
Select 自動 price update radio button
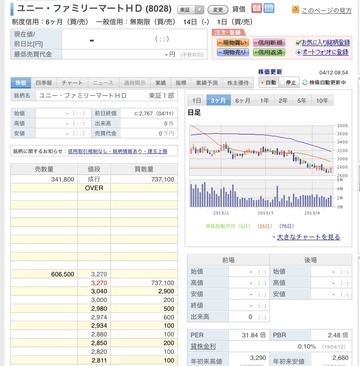[x=263, y=83]
